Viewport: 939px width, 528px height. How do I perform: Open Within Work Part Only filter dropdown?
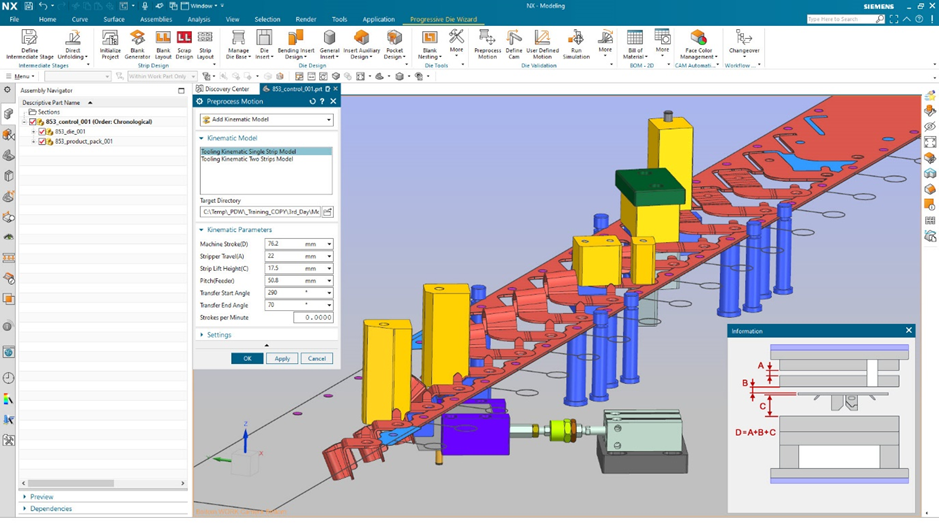pos(161,77)
